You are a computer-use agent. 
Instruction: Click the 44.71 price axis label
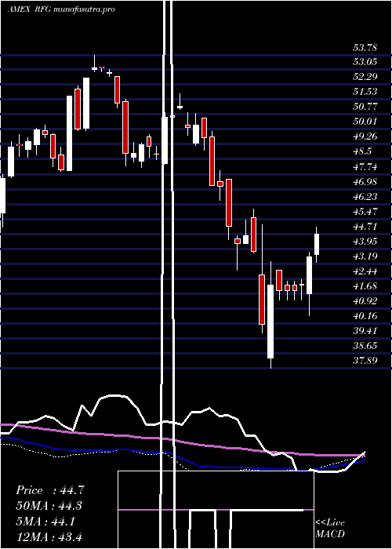[x=365, y=227]
